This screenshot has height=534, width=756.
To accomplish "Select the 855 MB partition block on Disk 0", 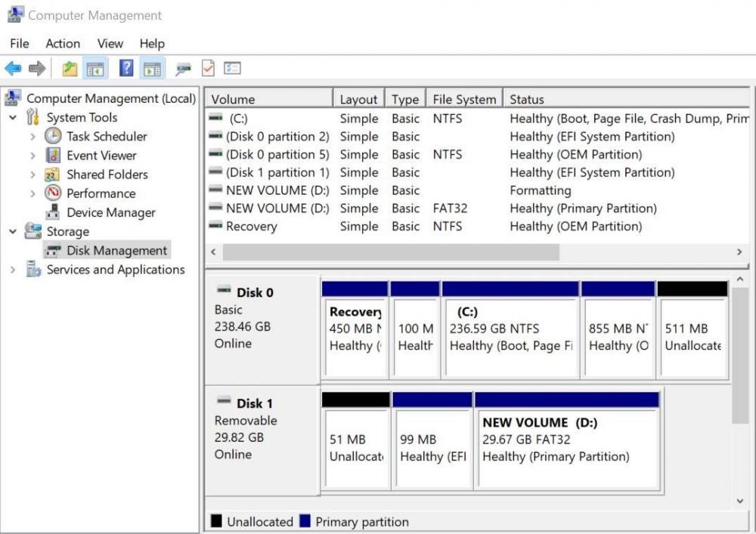I will click(618, 330).
